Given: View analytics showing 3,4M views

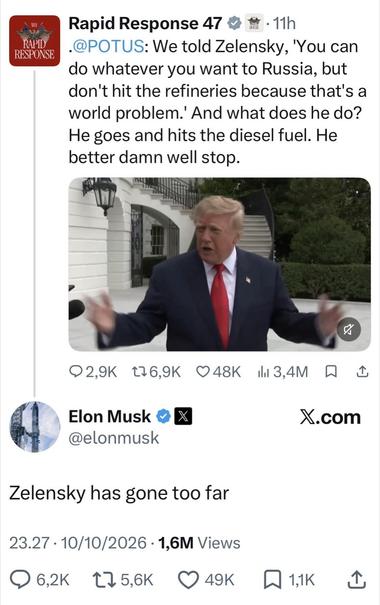Looking at the screenshot, I should coord(282,372).
